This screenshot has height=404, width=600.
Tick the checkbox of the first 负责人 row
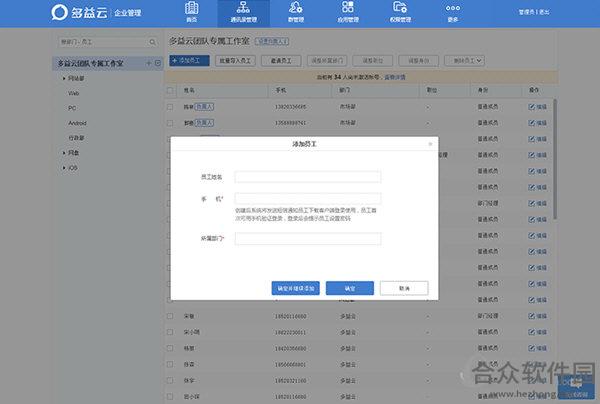(x=170, y=107)
